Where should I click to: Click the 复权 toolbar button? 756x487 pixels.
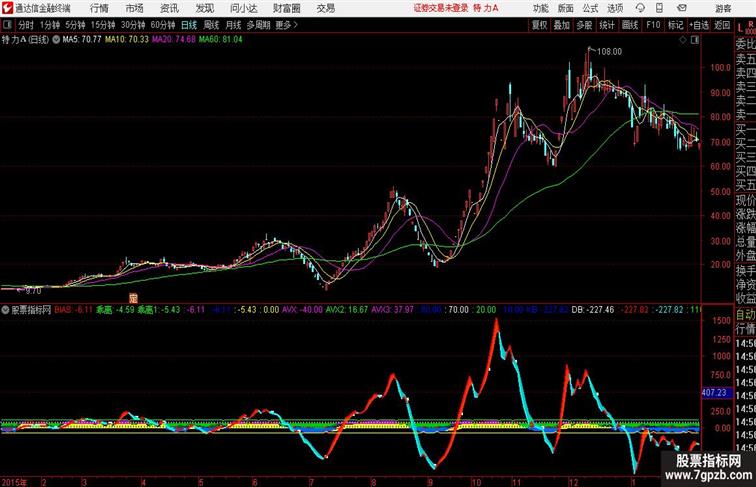[x=540, y=25]
